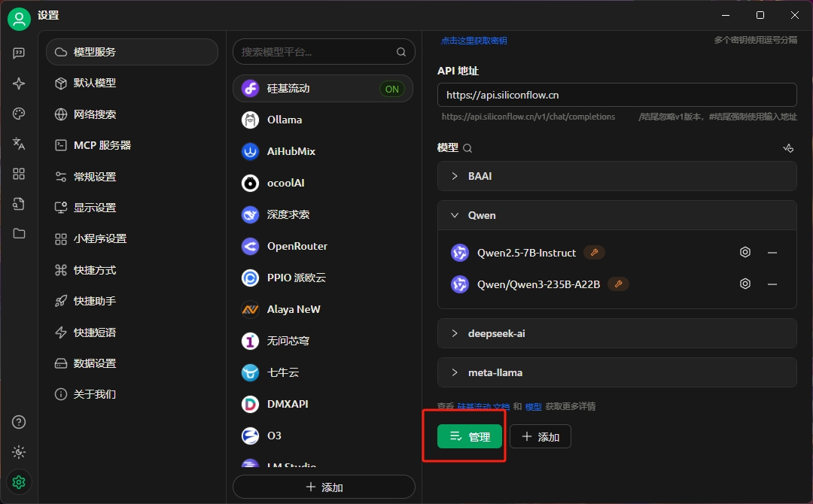Select the 七牛云 provider

point(323,372)
